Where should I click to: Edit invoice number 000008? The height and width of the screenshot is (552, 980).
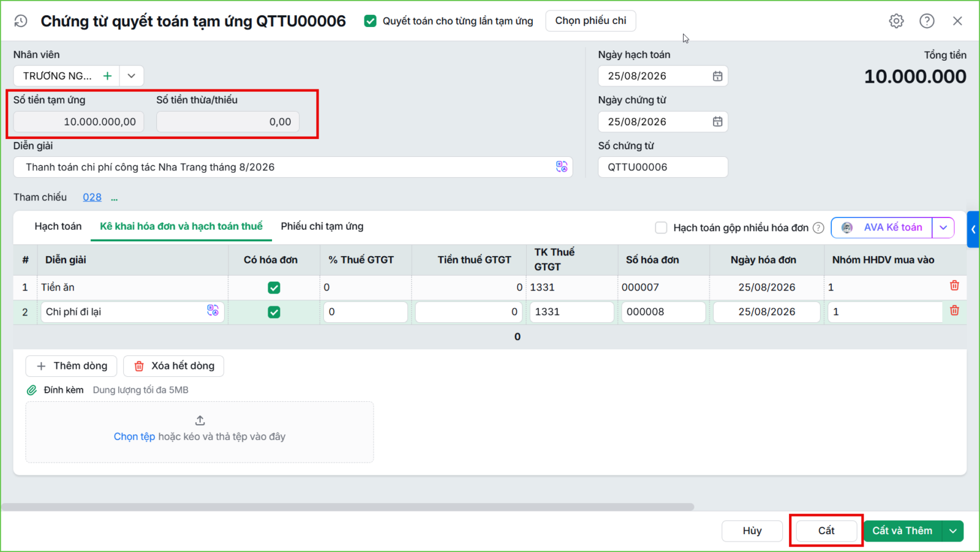tap(663, 312)
